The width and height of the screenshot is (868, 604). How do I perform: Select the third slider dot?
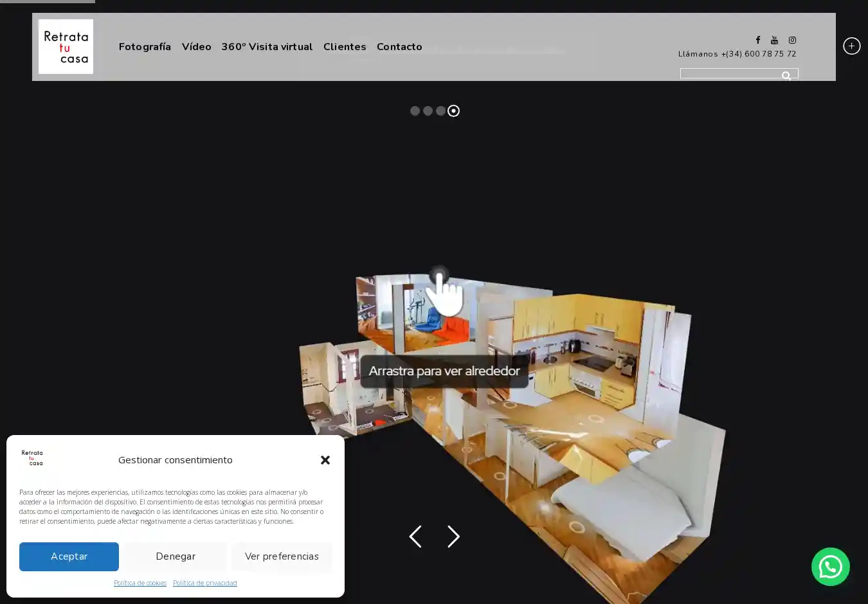[x=440, y=111]
